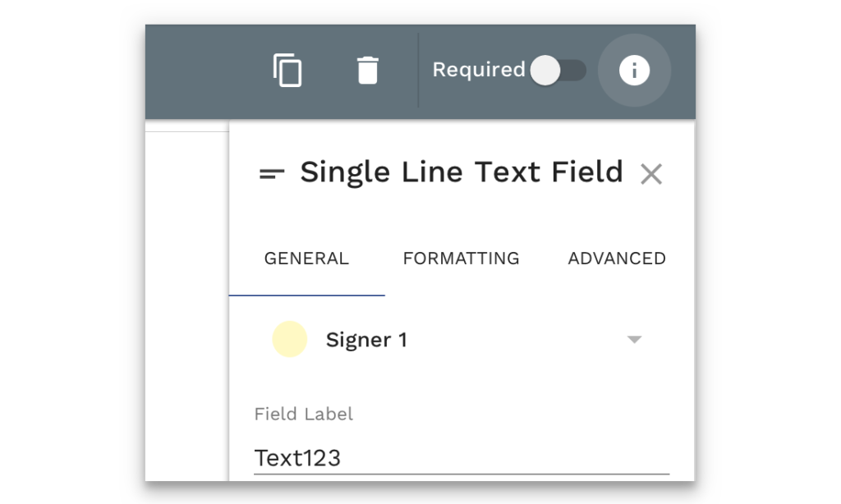Click the Single Line Text Field heading
The height and width of the screenshot is (504, 841).
tap(461, 172)
